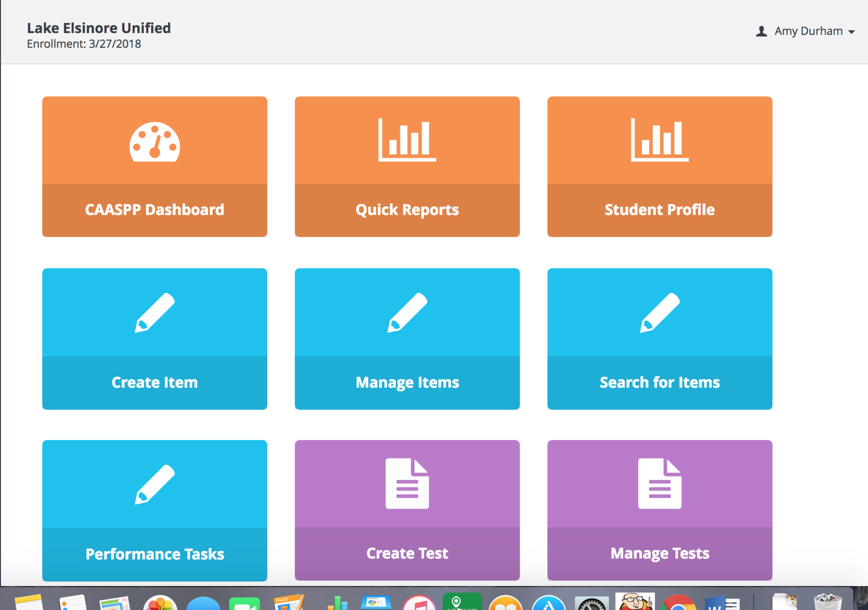Select the Search for Items label
868x610 pixels.
coord(659,382)
